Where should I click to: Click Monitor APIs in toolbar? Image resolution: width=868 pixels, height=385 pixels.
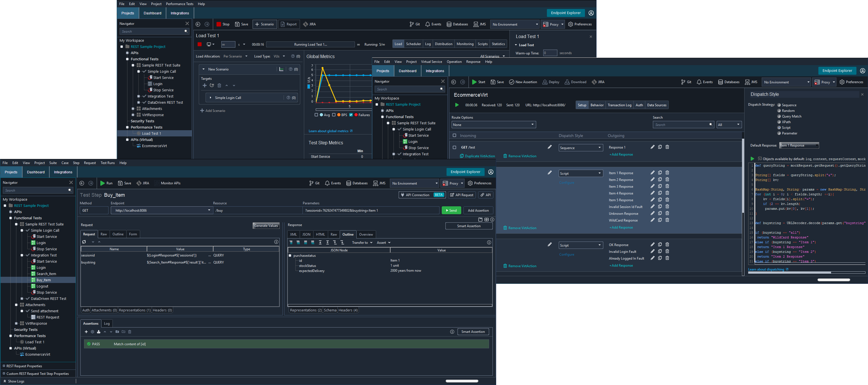pyautogui.click(x=167, y=183)
